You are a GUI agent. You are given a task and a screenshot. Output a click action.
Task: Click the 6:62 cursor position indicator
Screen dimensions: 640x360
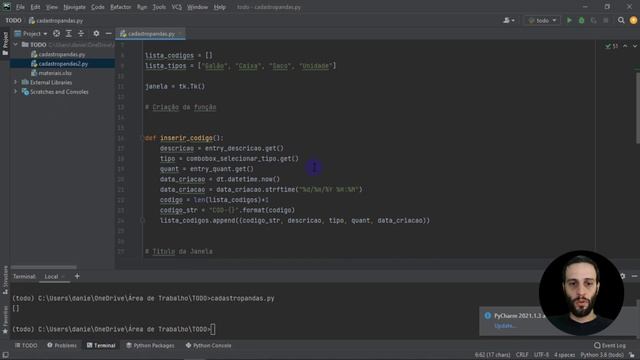coord(492,355)
